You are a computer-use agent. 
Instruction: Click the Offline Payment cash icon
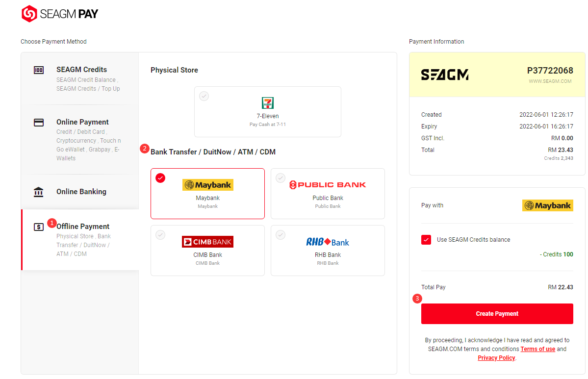tap(39, 227)
